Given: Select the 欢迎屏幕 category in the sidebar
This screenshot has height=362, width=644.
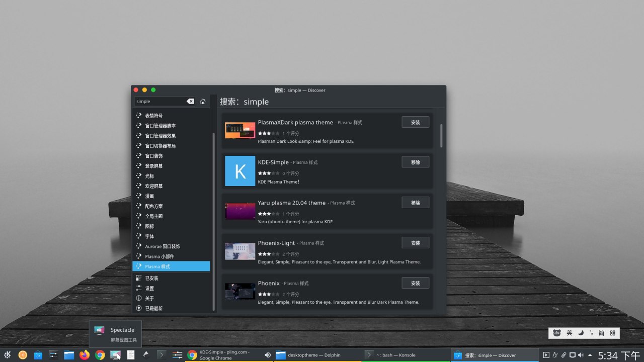Looking at the screenshot, I should pos(171,186).
